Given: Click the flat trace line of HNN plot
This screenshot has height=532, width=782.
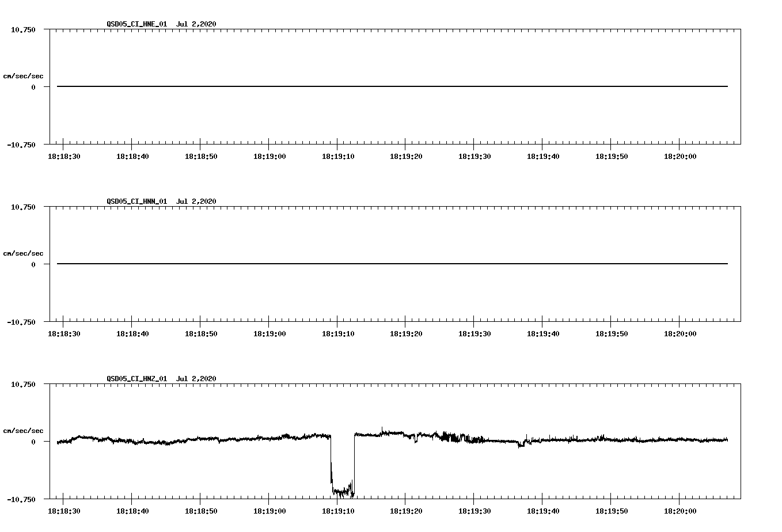Looking at the screenshot, I should [x=392, y=264].
